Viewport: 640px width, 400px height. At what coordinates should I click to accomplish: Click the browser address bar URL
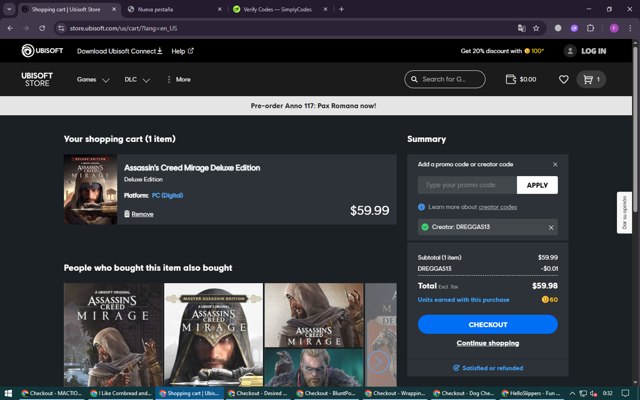pos(123,28)
